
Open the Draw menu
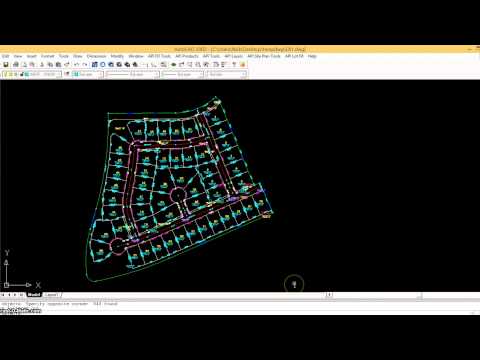click(x=77, y=56)
